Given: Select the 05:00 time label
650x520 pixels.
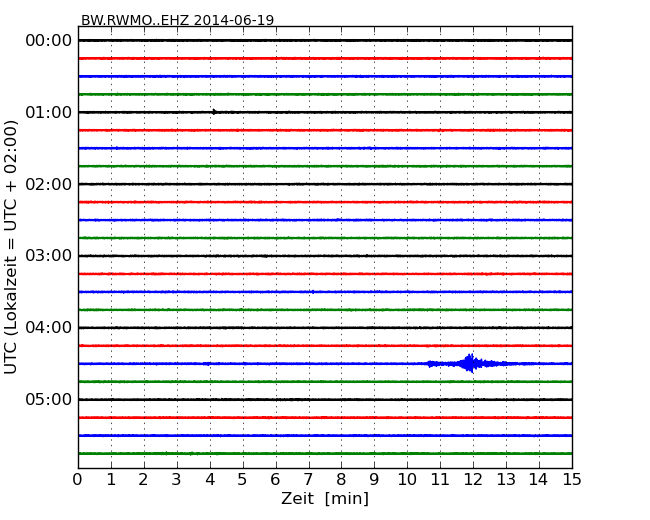Looking at the screenshot, I should tap(49, 399).
